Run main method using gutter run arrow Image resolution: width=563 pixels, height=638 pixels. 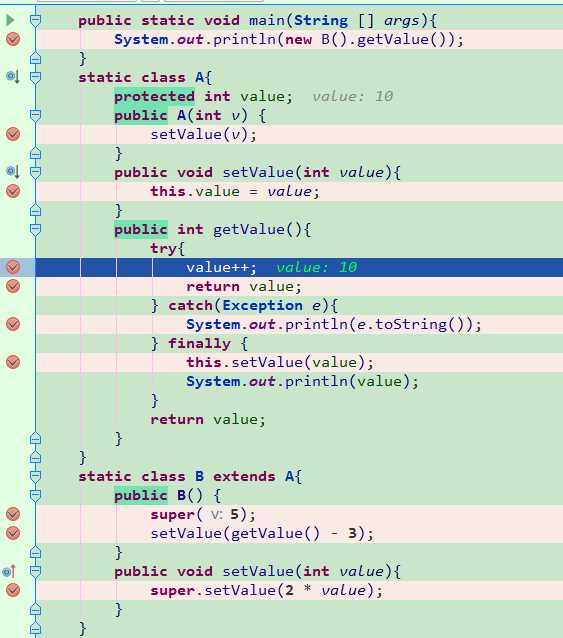(10, 20)
